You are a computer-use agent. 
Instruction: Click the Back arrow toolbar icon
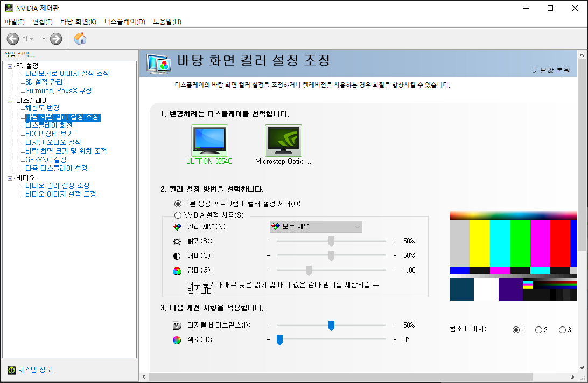(13, 39)
